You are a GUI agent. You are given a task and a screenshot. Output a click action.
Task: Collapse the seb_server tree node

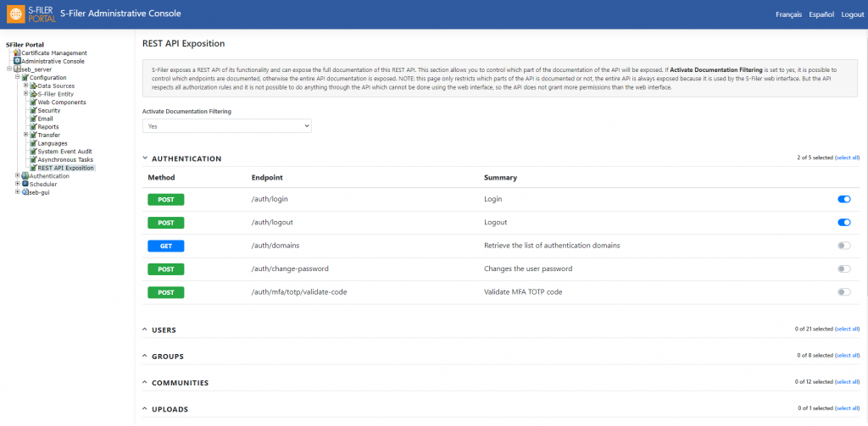[9, 69]
